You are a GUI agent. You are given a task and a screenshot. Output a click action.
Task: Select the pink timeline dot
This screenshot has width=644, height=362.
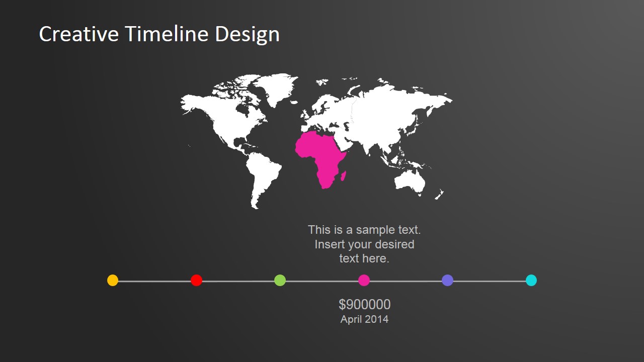[x=364, y=281]
